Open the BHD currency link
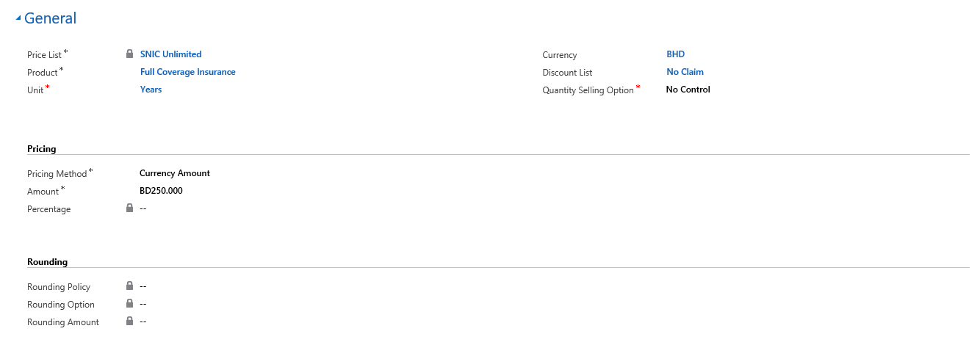 tap(675, 54)
